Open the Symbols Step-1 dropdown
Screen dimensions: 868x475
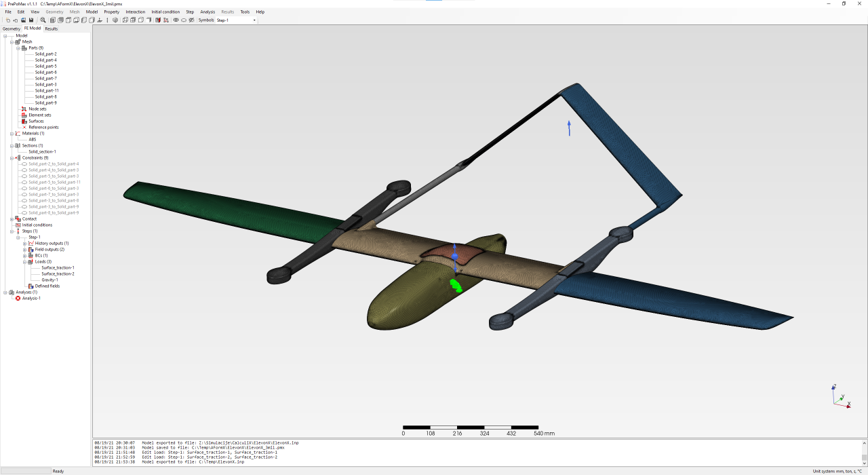coord(254,20)
